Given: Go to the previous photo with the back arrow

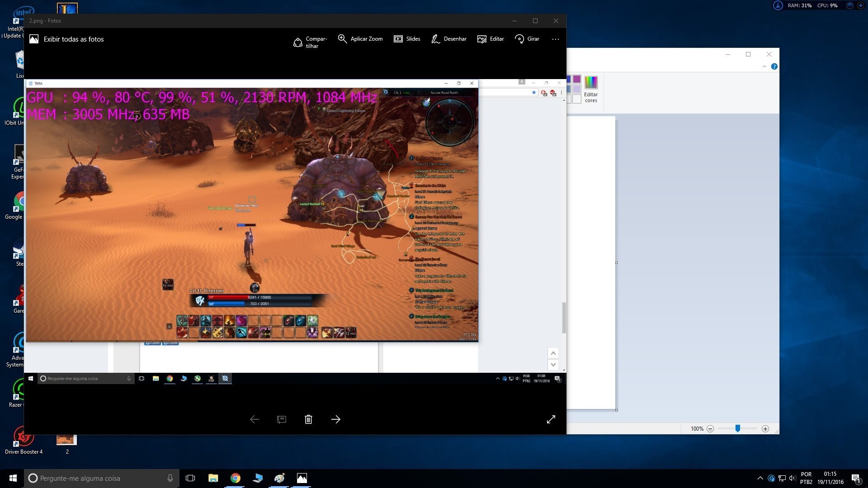Looking at the screenshot, I should (255, 419).
